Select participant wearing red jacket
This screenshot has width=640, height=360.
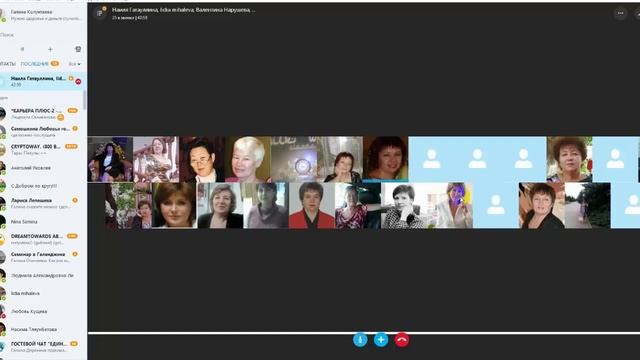312,205
